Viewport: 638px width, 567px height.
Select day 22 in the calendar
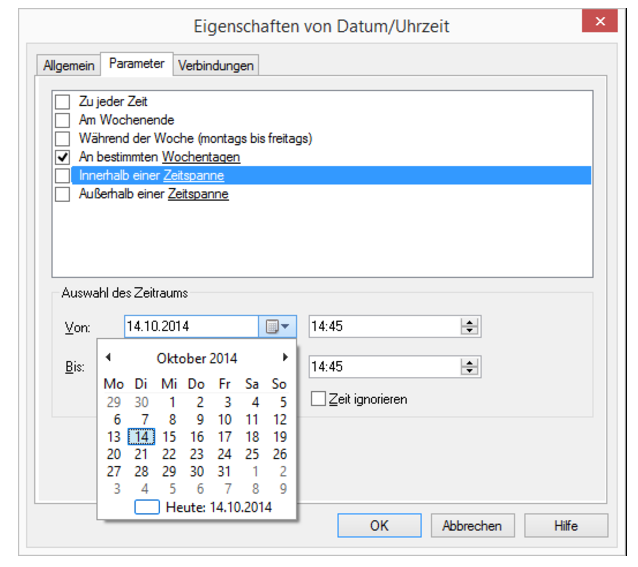click(x=169, y=453)
